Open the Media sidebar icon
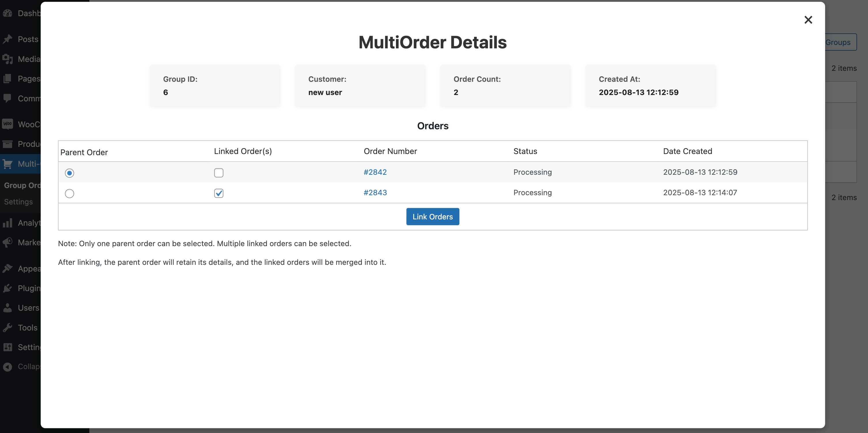The height and width of the screenshot is (433, 868). (x=8, y=59)
